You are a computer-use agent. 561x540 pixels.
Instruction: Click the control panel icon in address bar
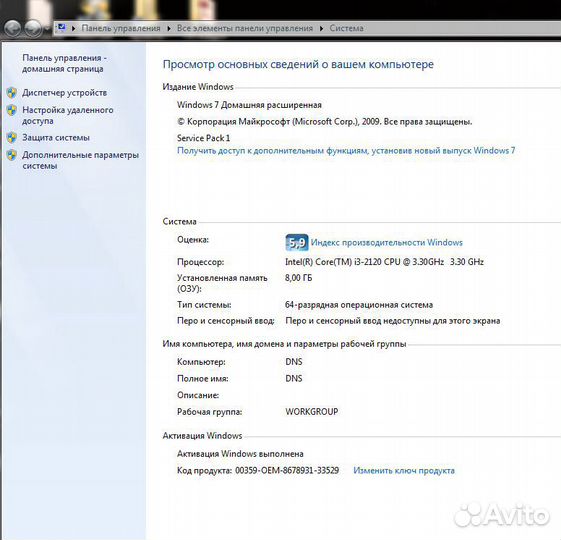click(x=62, y=27)
